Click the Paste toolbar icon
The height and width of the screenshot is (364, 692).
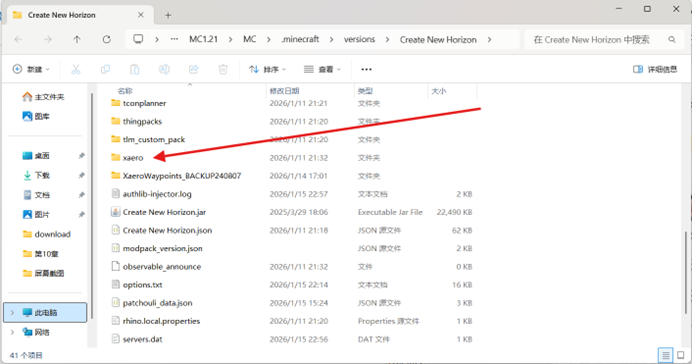point(135,69)
